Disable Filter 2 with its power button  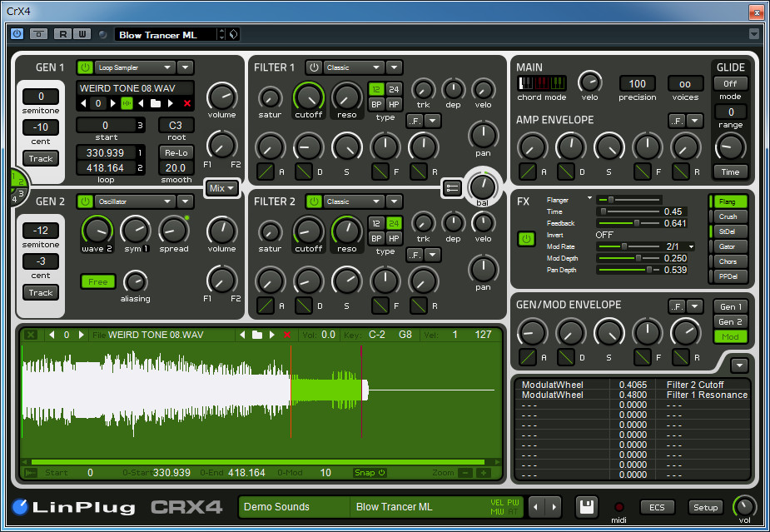314,201
